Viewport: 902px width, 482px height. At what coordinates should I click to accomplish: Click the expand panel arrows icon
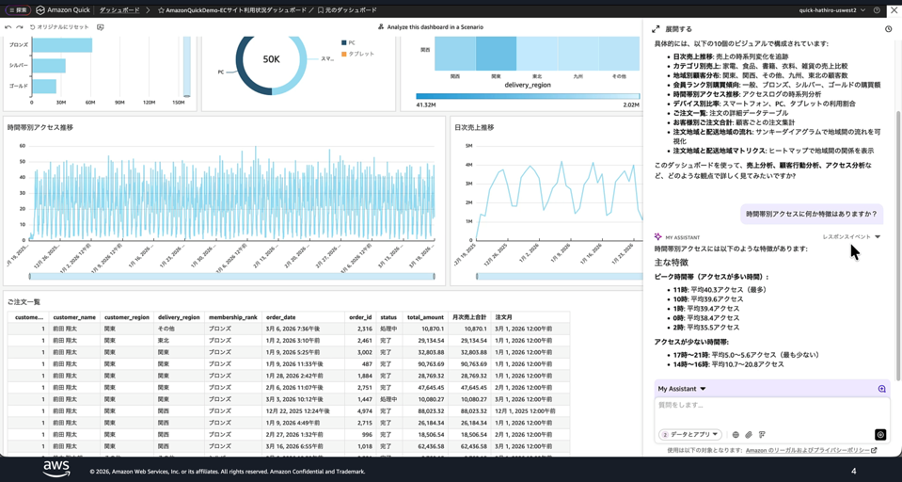point(656,29)
